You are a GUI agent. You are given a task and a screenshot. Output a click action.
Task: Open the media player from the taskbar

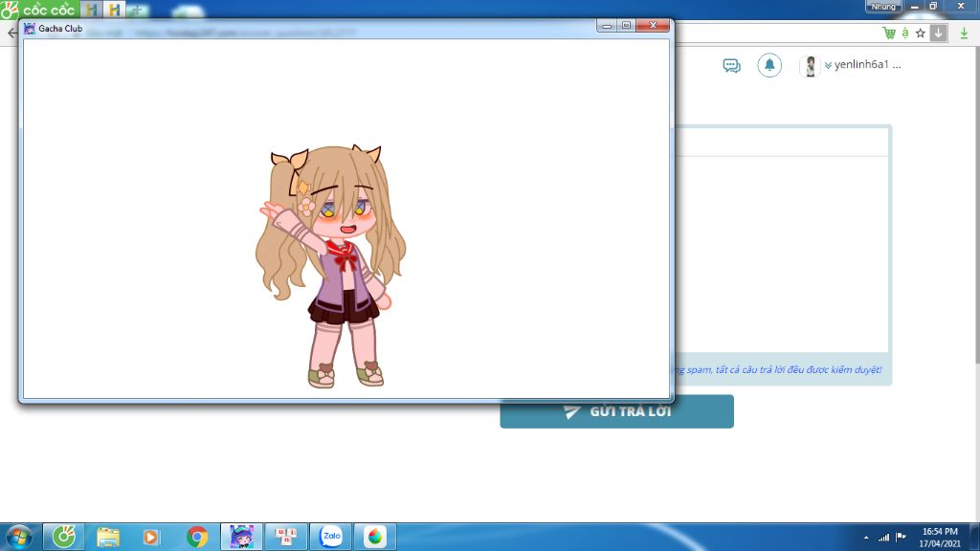[x=150, y=537]
